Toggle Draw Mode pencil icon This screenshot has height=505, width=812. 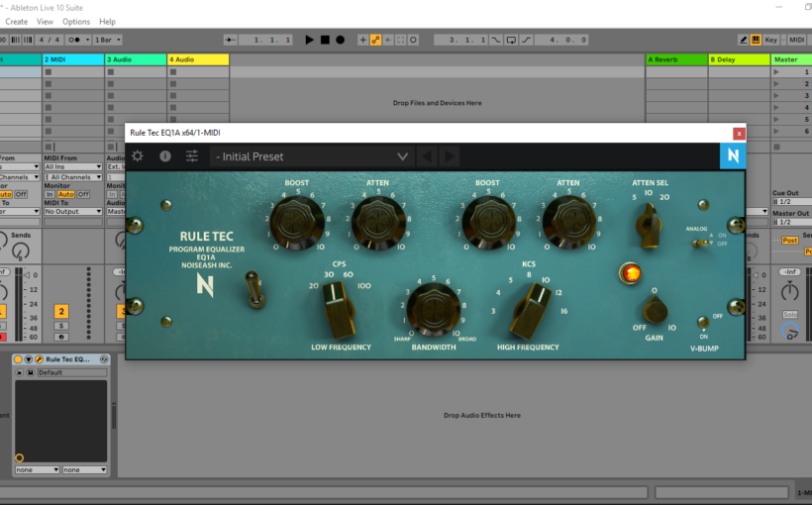743,40
